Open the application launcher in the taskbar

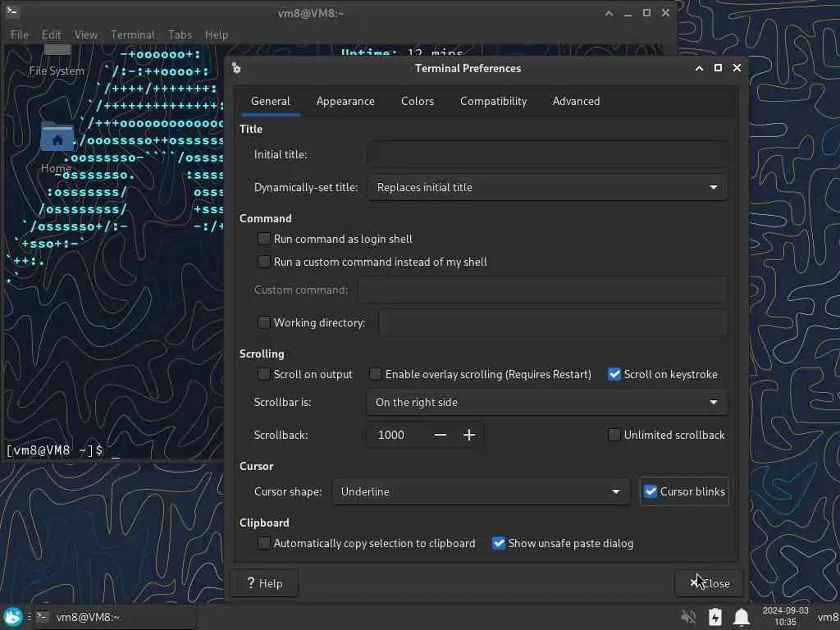pyautogui.click(x=13, y=617)
